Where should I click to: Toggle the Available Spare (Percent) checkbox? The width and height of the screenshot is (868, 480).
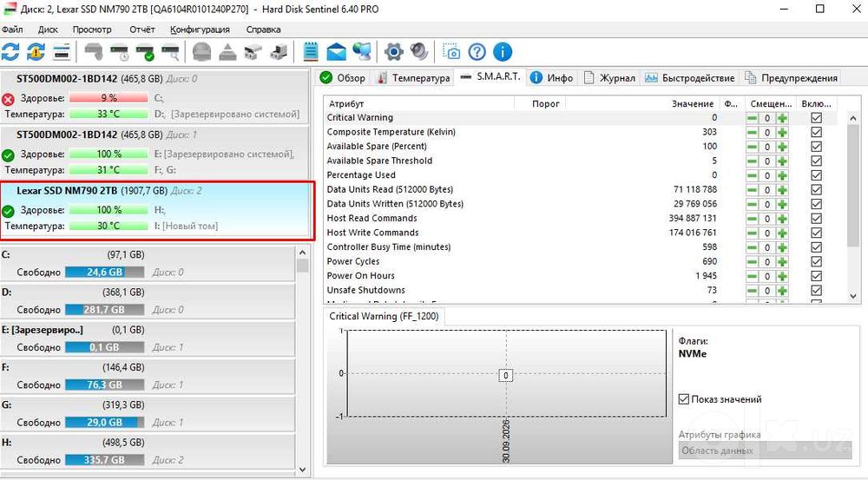point(816,147)
